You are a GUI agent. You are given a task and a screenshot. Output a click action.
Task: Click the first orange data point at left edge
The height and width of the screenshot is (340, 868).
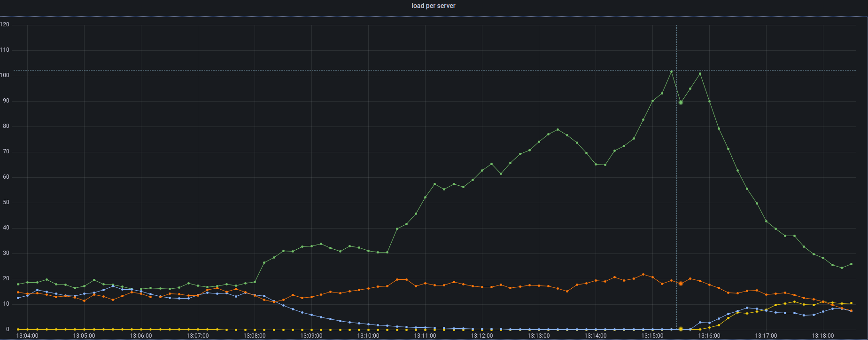[18, 292]
